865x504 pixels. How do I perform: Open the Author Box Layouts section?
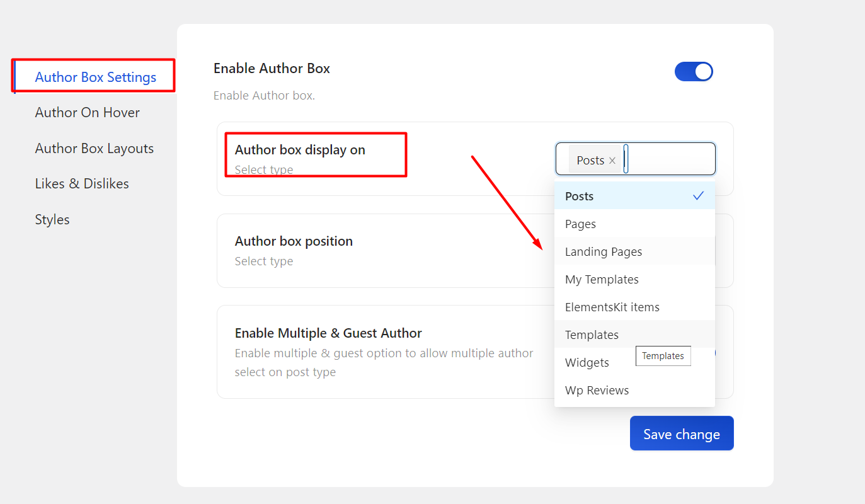click(x=95, y=148)
